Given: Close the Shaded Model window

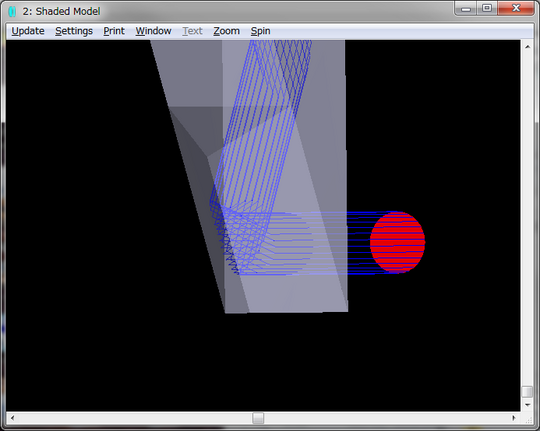Looking at the screenshot, I should click(516, 9).
